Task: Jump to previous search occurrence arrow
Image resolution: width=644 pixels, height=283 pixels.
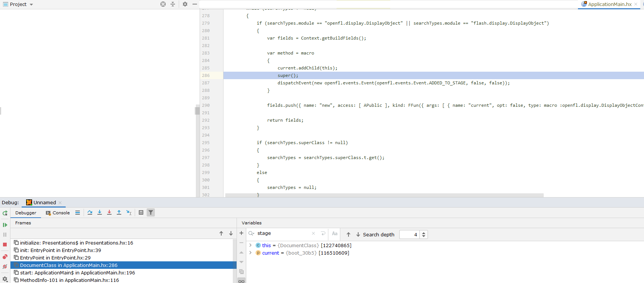Action: click(x=348, y=234)
